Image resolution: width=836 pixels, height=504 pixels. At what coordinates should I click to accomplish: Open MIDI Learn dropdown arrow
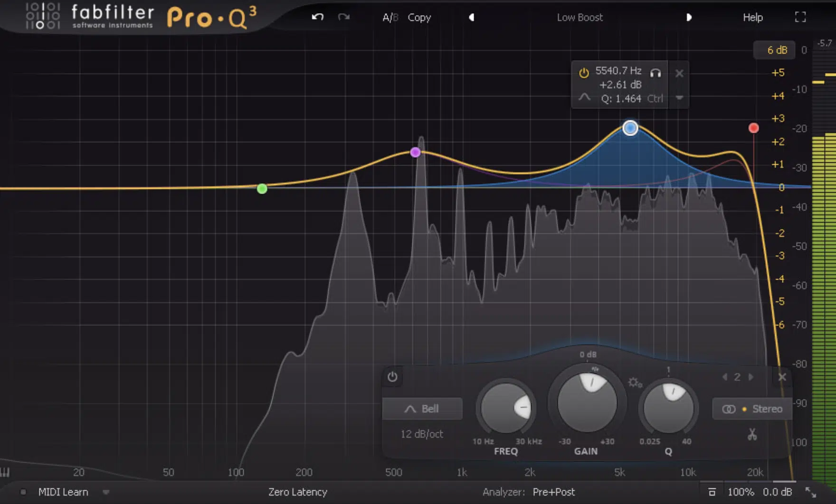(106, 493)
